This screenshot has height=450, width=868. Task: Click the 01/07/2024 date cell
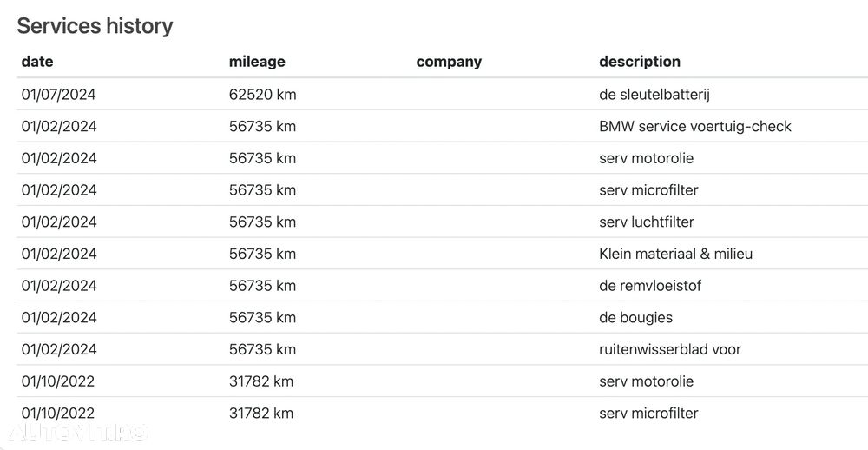[58, 95]
